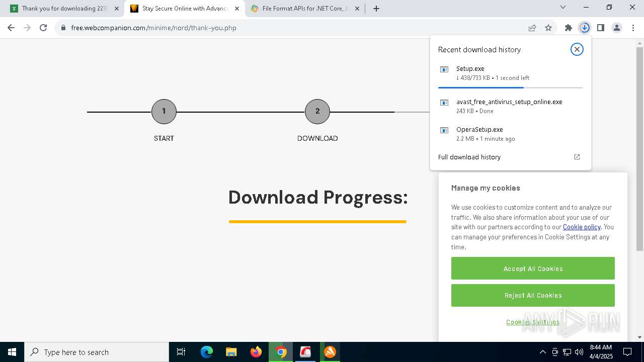The width and height of the screenshot is (644, 362).
Task: Open the Windows Start menu
Action: point(12,352)
